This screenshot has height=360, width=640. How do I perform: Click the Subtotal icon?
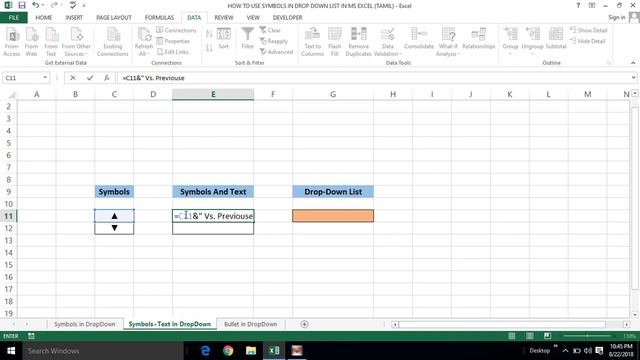(556, 39)
